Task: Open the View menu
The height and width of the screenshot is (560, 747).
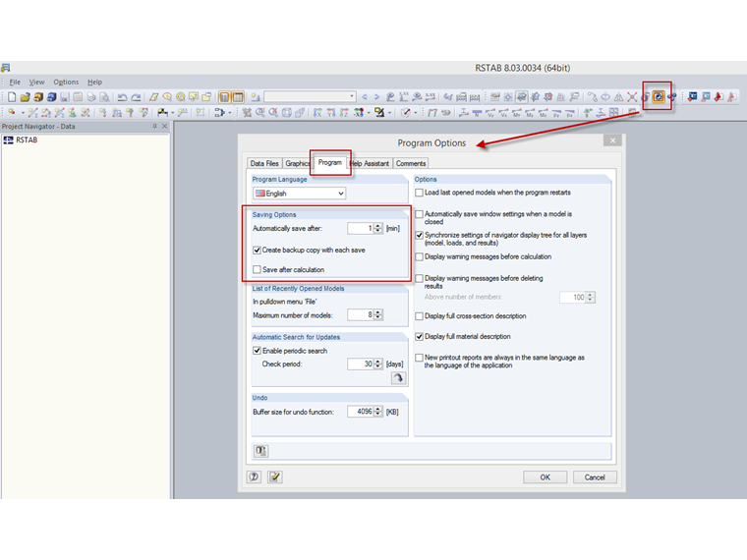Action: [36, 82]
